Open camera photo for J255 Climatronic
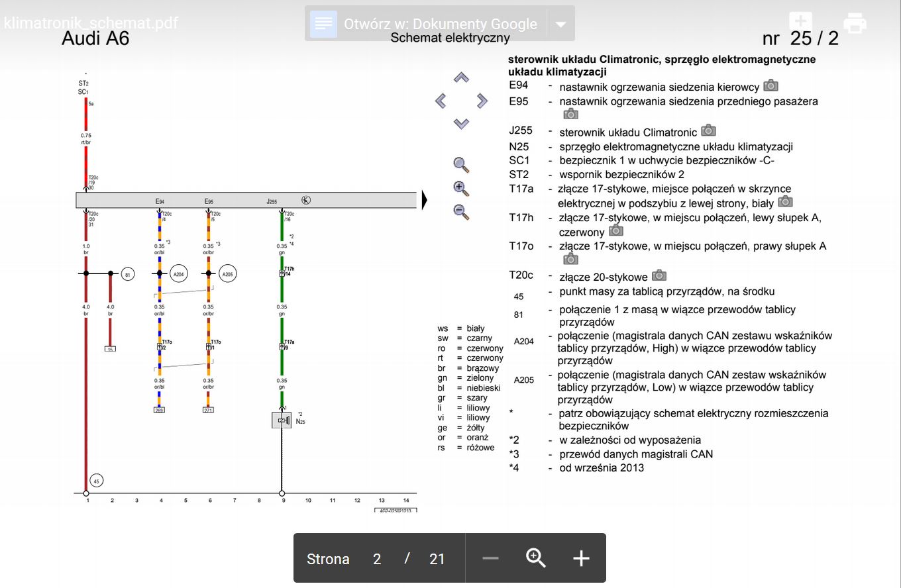This screenshot has height=588, width=901. 708,130
